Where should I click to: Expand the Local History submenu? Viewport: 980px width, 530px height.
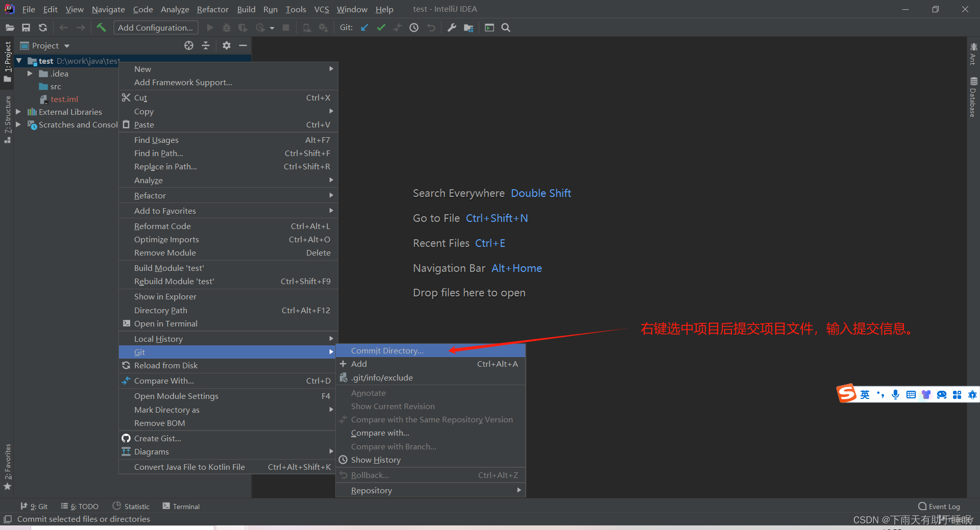[x=228, y=339]
